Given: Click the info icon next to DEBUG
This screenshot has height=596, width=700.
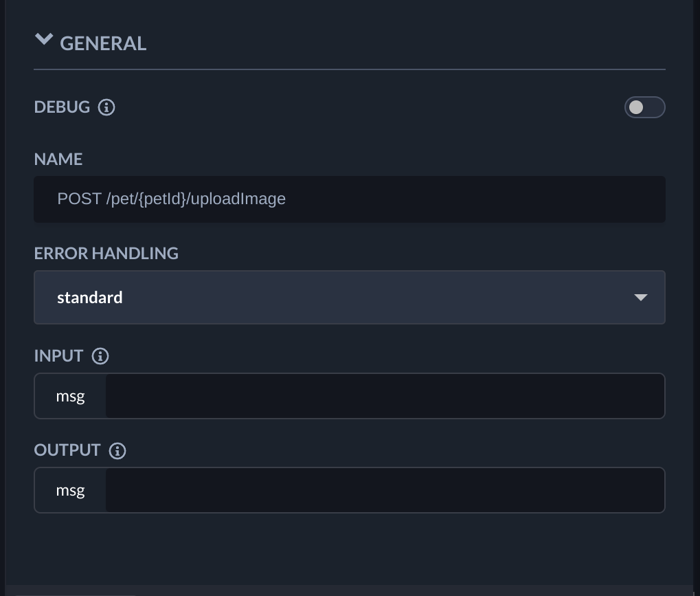Looking at the screenshot, I should coord(106,107).
